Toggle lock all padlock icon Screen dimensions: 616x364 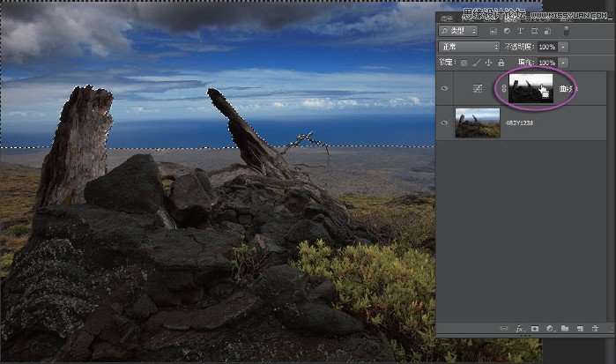pyautogui.click(x=501, y=63)
